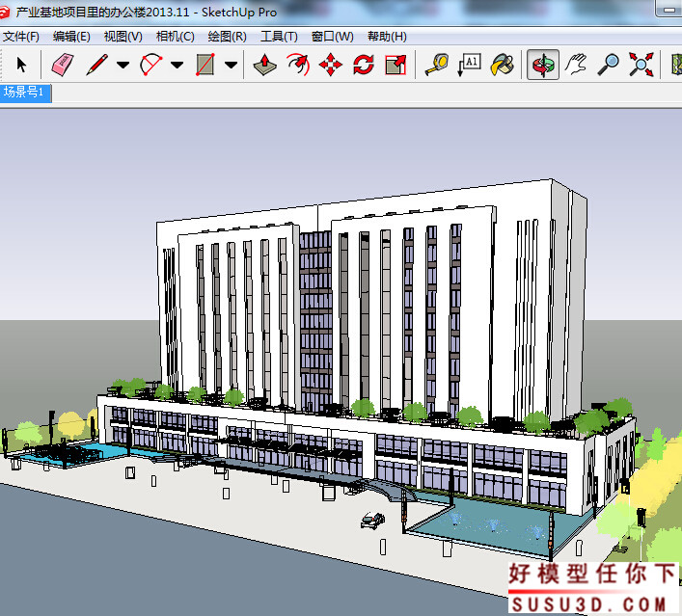
Task: Select the Arc tool
Action: point(150,65)
